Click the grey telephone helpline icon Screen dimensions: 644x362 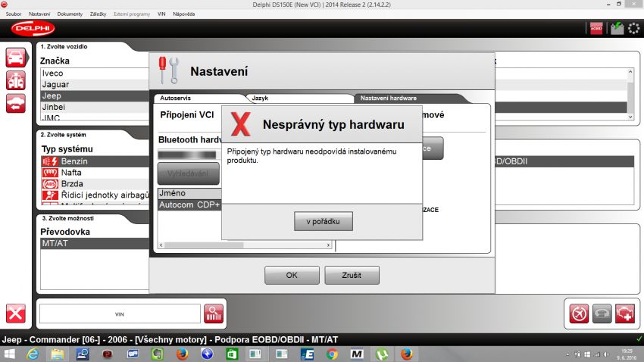tap(602, 314)
